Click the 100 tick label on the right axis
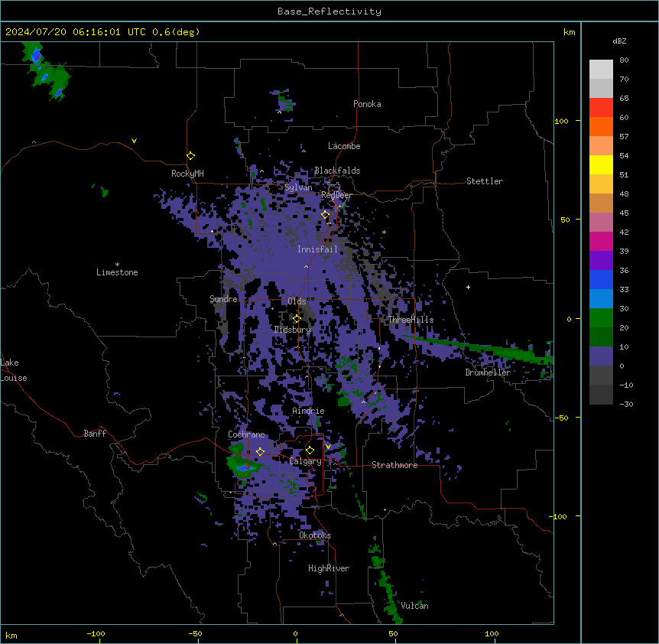659x644 pixels. pyautogui.click(x=561, y=121)
